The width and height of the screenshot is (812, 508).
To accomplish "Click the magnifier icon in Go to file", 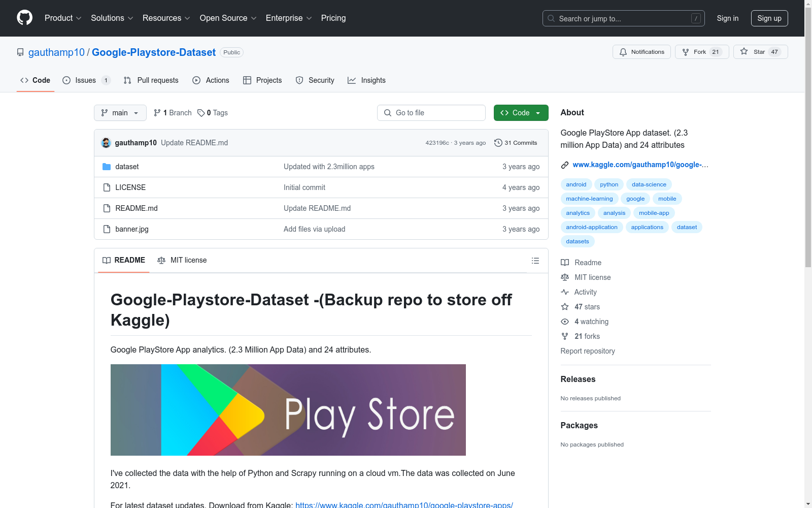I will tap(388, 113).
